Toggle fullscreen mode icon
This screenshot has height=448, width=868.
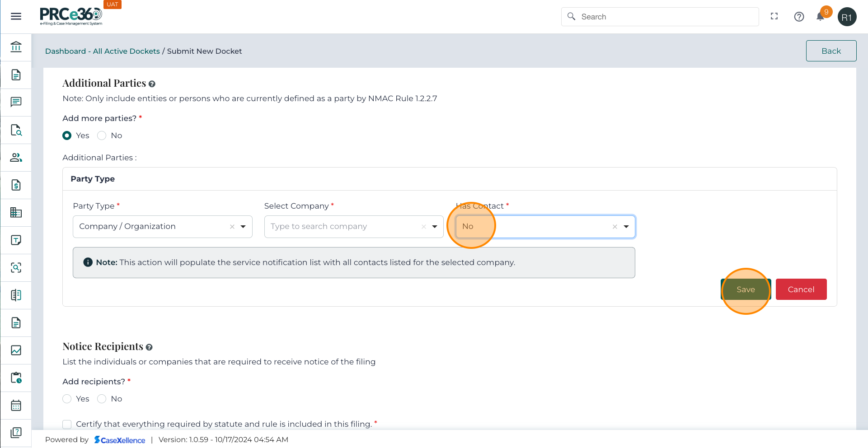[774, 16]
